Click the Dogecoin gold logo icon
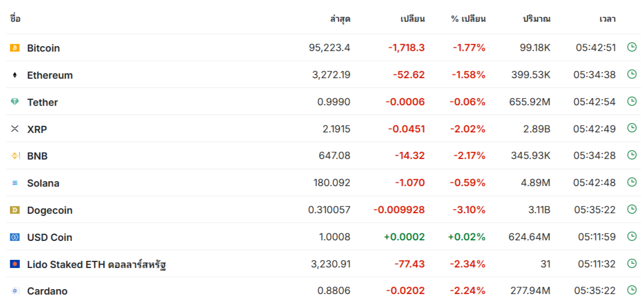 click(15, 210)
